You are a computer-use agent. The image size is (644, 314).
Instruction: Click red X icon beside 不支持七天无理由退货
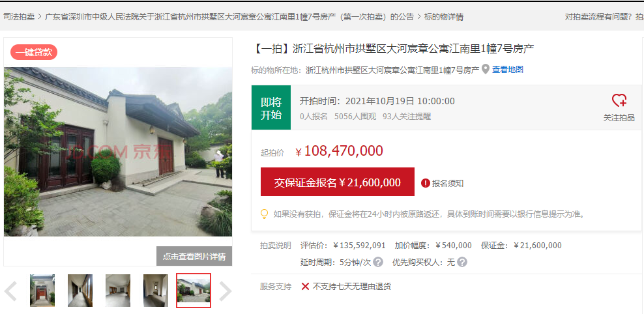click(305, 286)
